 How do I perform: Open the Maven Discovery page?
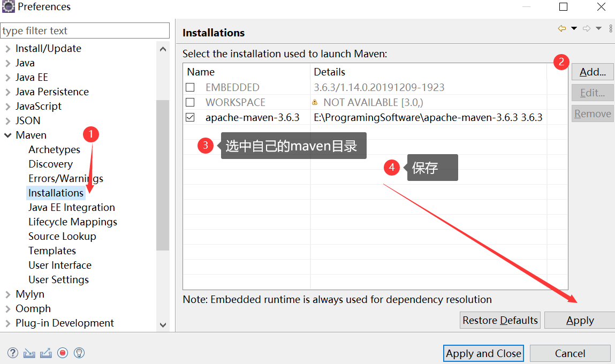point(51,164)
